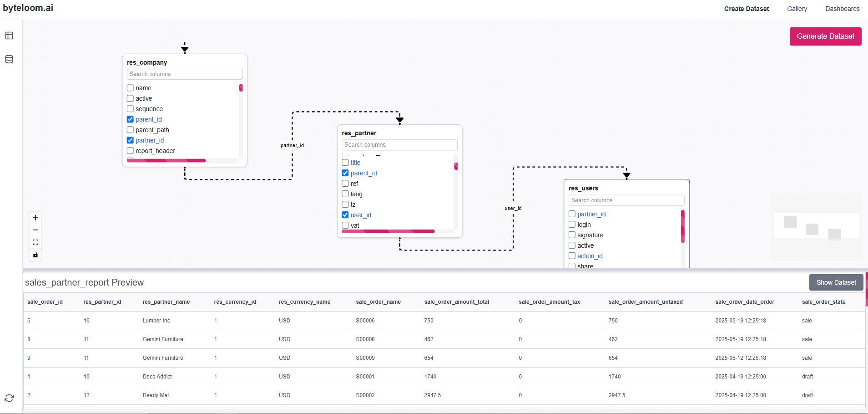Viewport: 868px width, 414px height.
Task: Check the lang column in res_partner
Action: click(345, 194)
